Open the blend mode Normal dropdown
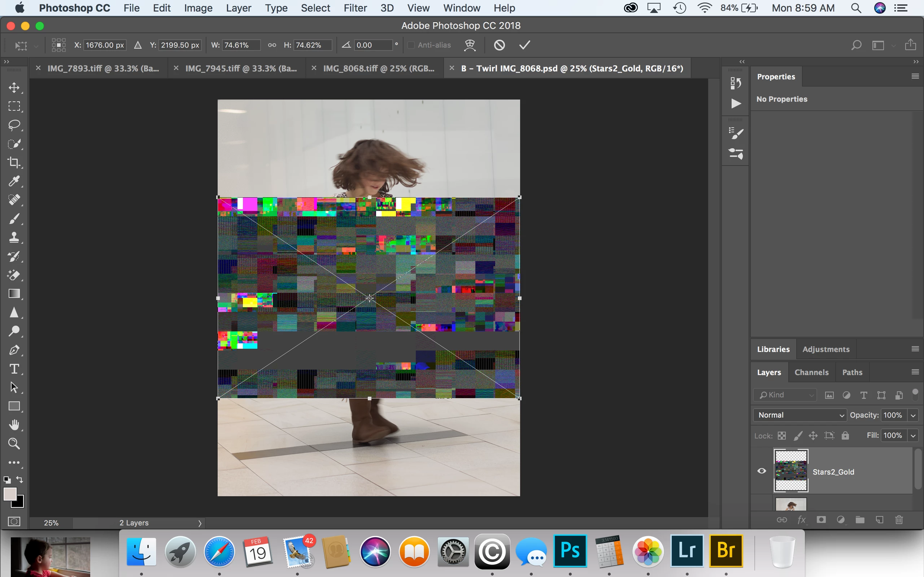This screenshot has width=924, height=577. (799, 415)
